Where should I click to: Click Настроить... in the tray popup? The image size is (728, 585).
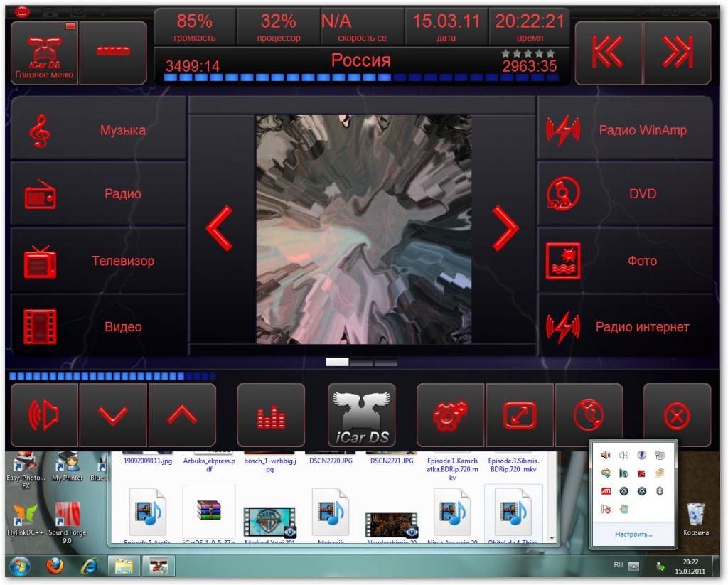tap(633, 533)
